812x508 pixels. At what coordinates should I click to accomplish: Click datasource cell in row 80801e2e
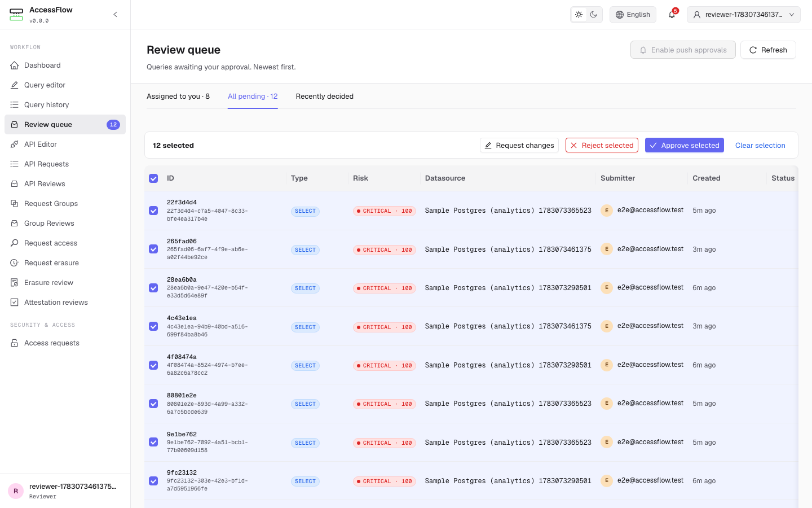(x=508, y=404)
